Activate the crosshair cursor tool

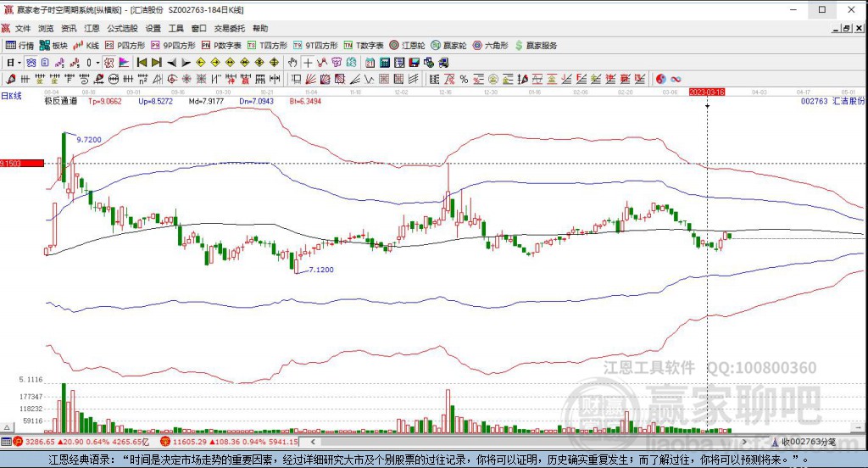pos(308,63)
